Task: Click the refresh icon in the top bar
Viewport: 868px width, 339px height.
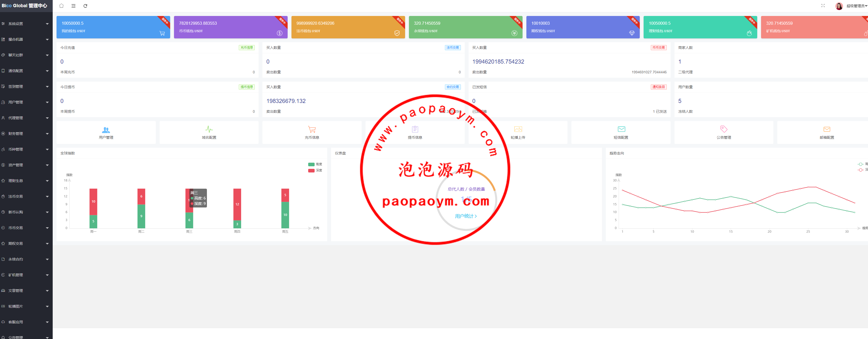Action: (85, 6)
